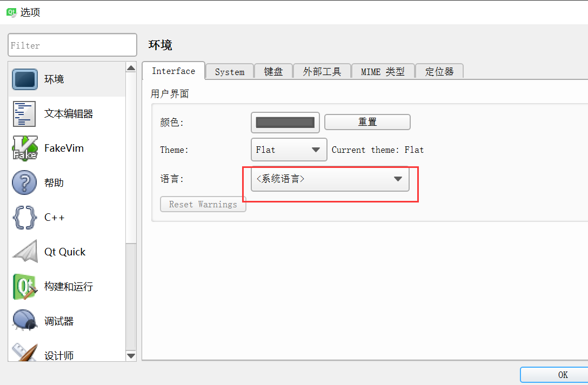Select the 帮助 label in the list
Screen dimensions: 588x385
click(54, 183)
